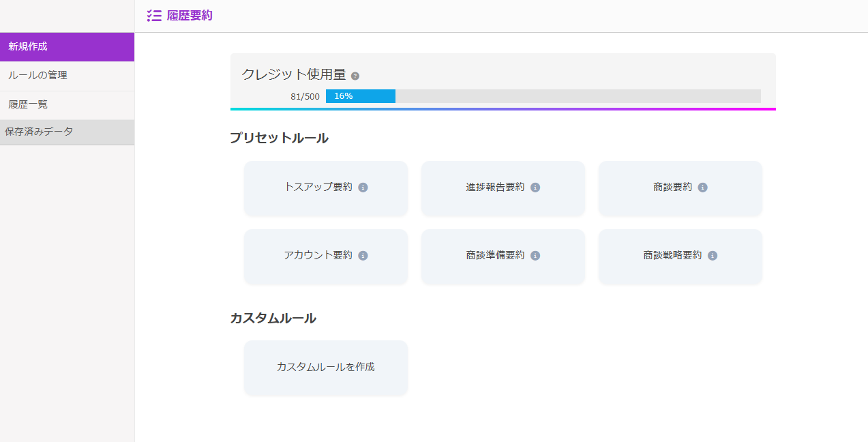Open the 商談準備要約 preset card
This screenshot has width=868, height=442.
tap(495, 256)
